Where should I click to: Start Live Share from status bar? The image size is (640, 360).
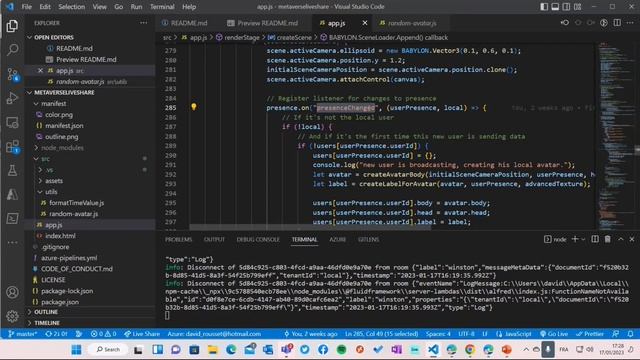pyautogui.click(x=142, y=334)
